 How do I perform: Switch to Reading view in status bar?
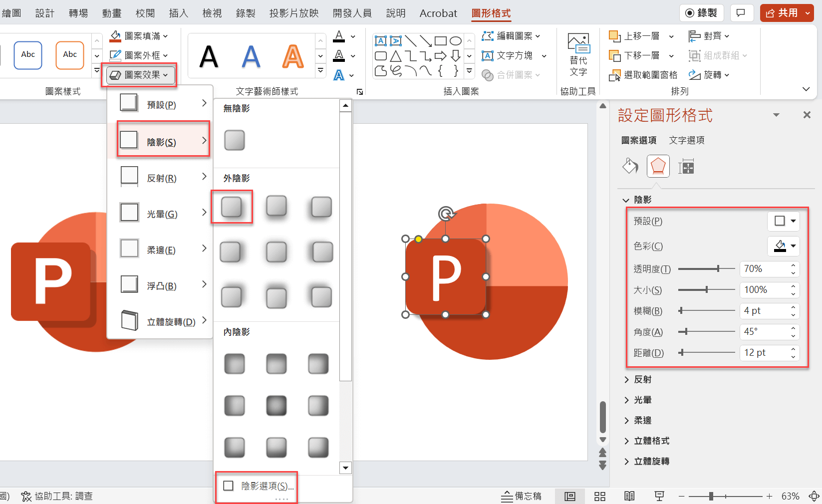[x=629, y=496]
